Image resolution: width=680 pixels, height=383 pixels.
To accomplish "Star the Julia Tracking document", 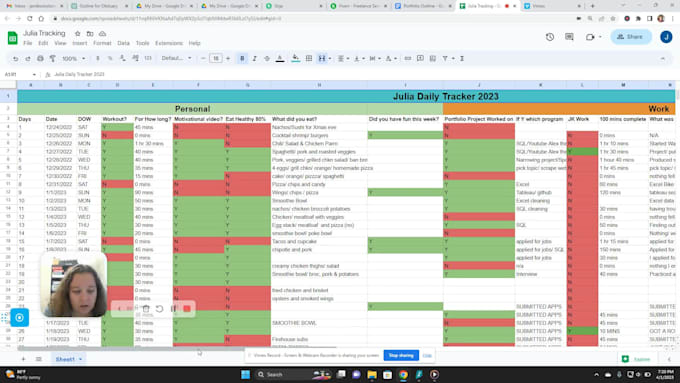I will tap(77, 33).
